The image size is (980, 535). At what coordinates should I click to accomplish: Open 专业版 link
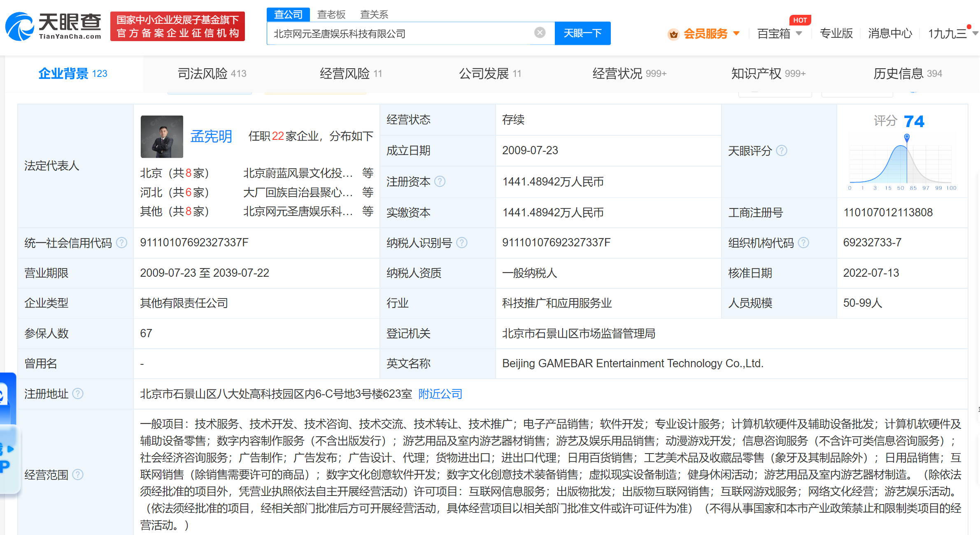836,33
